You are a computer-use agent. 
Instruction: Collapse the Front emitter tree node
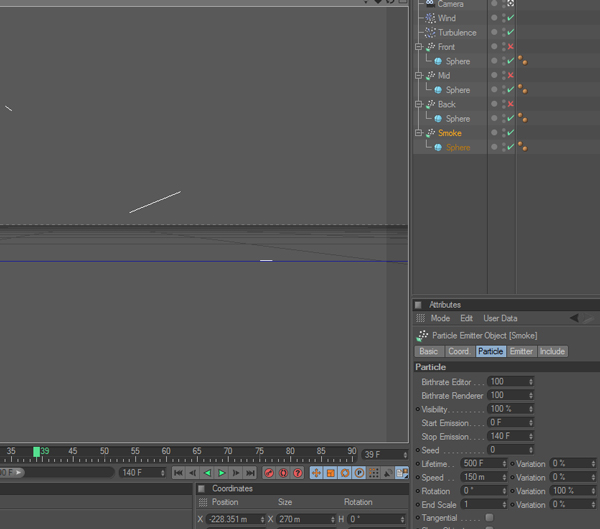click(x=419, y=47)
